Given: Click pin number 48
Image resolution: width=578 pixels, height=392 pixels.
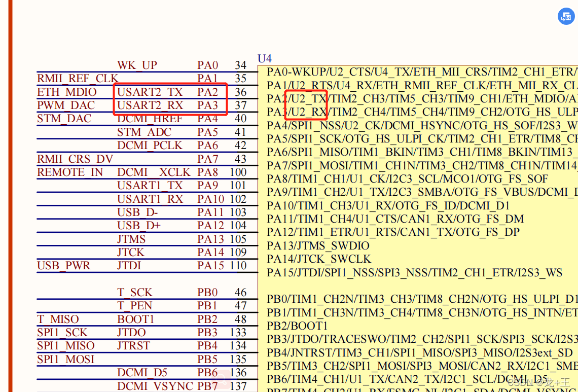Looking at the screenshot, I should pyautogui.click(x=240, y=319).
